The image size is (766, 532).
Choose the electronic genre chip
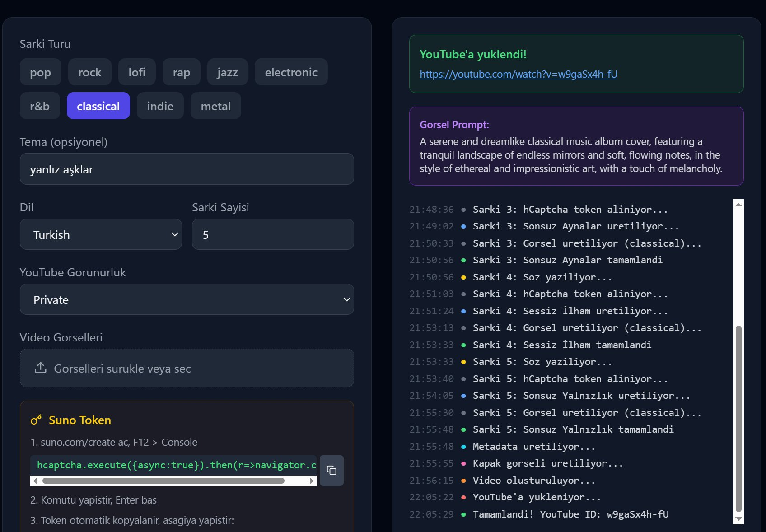click(x=291, y=72)
